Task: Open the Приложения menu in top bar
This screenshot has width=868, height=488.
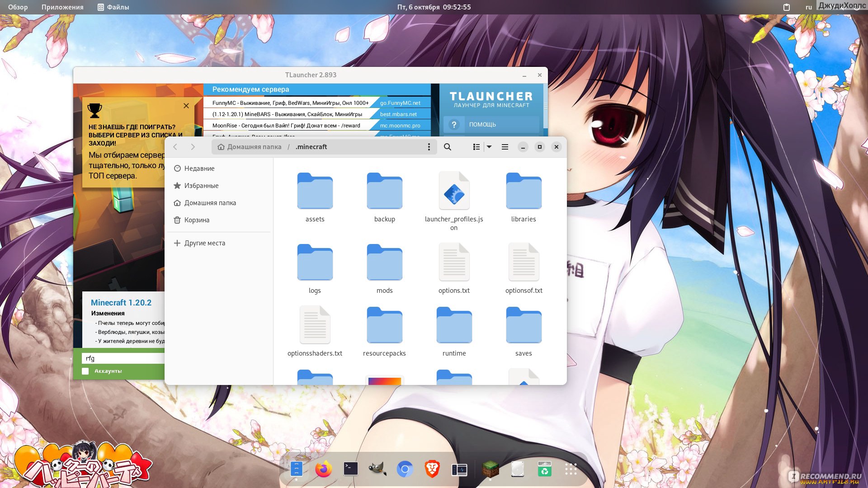Action: click(x=62, y=7)
